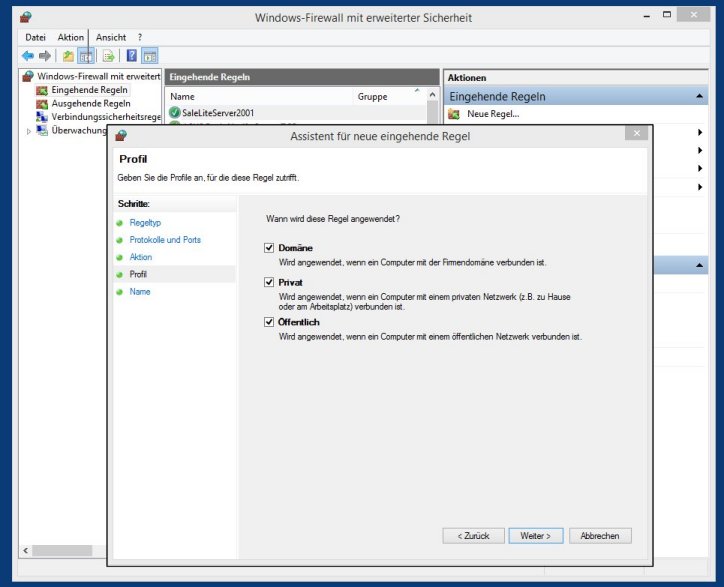Collapse the Eingehende Regeln actions section
The image size is (724, 587).
(700, 96)
